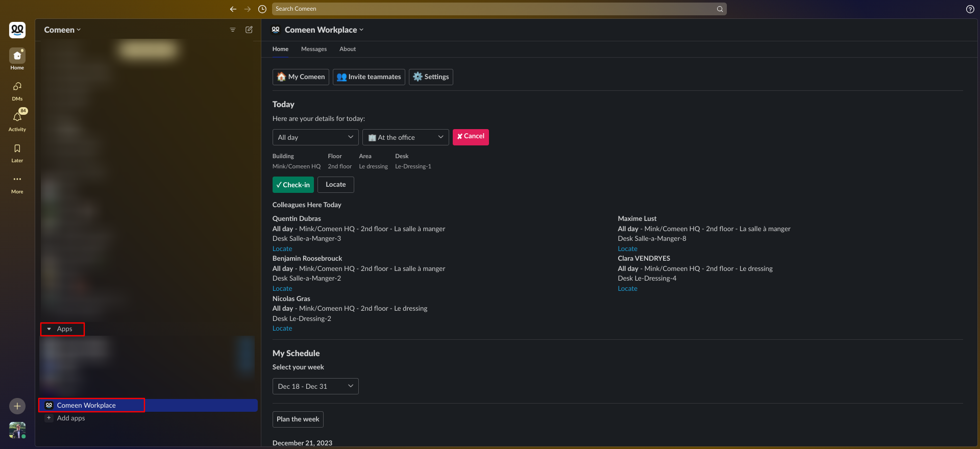Open the DMs sidebar icon
This screenshot has width=980, height=449.
point(17,86)
